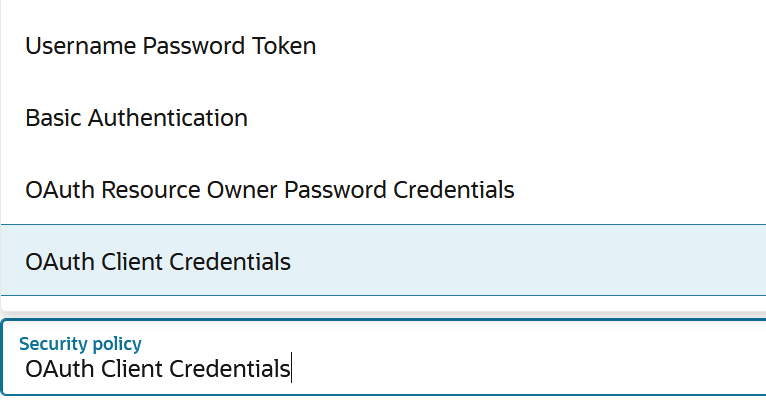This screenshot has height=403, width=766.
Task: Set security policy to Username Password Token
Action: pos(171,46)
